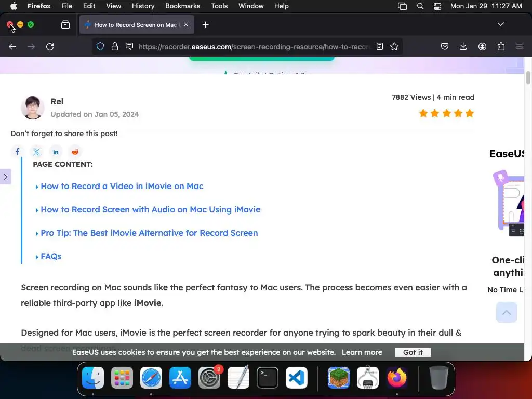532x399 pixels.
Task: Expand the list all tabs chevron
Action: pos(500,24)
